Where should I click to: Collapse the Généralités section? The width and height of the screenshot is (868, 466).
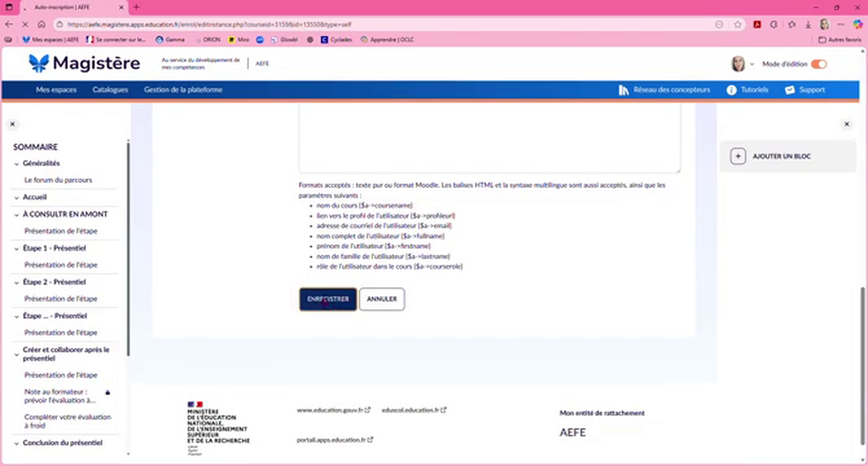tap(17, 164)
